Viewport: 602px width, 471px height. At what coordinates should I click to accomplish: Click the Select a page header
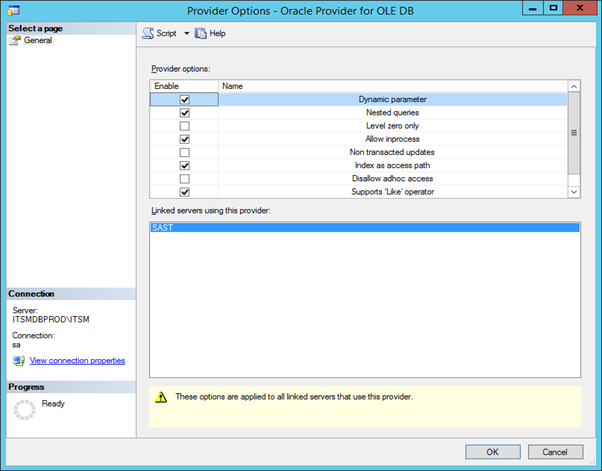(x=71, y=28)
